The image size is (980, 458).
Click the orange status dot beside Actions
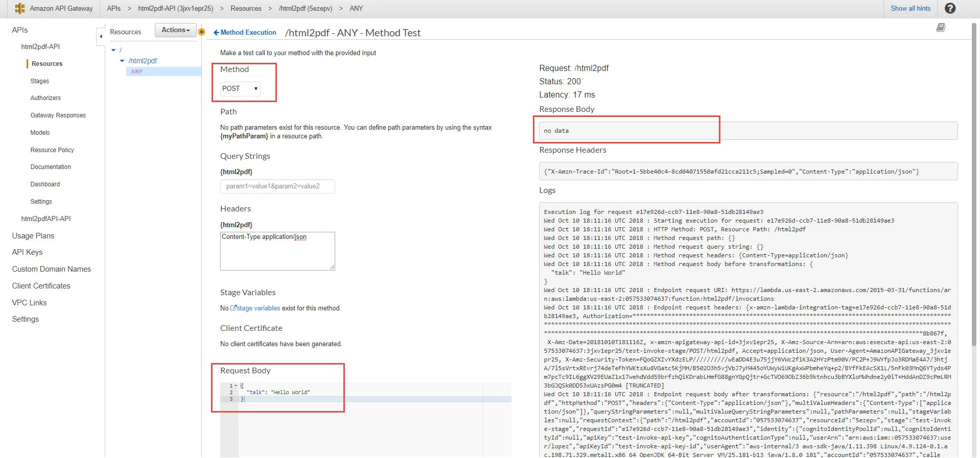click(x=202, y=32)
